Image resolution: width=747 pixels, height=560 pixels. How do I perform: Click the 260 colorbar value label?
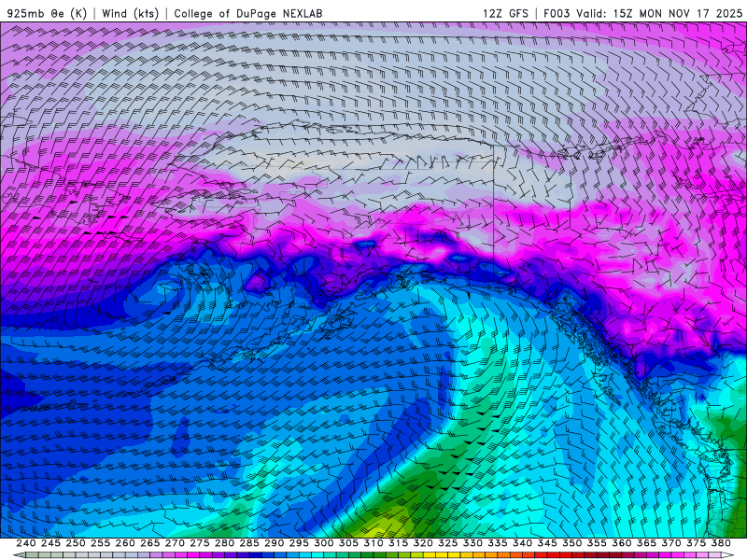pos(125,543)
